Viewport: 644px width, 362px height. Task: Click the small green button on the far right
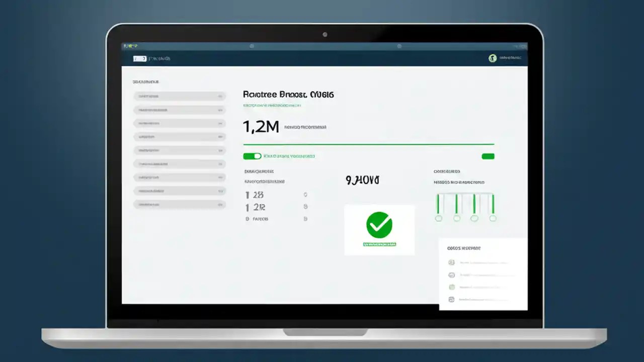coord(488,156)
